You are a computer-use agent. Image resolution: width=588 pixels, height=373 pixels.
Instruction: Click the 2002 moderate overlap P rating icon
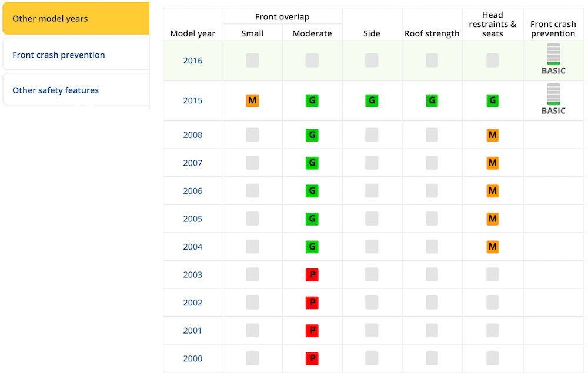point(312,303)
